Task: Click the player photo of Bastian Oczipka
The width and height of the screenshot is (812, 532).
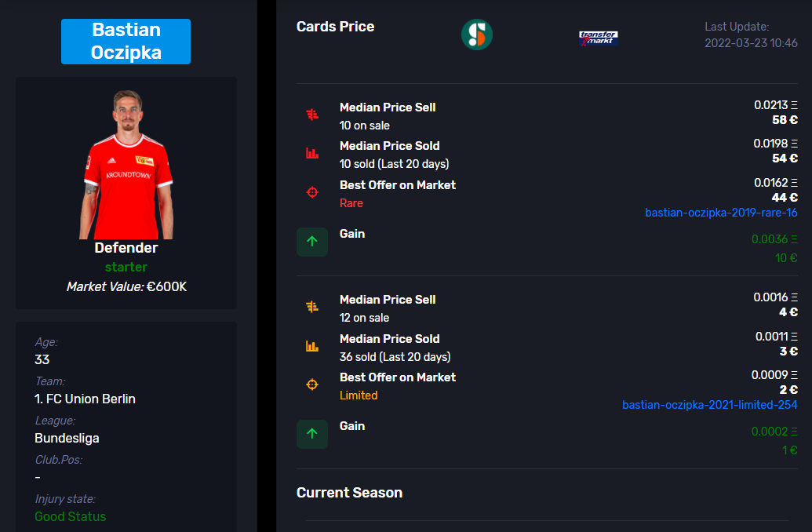Action: click(x=126, y=164)
